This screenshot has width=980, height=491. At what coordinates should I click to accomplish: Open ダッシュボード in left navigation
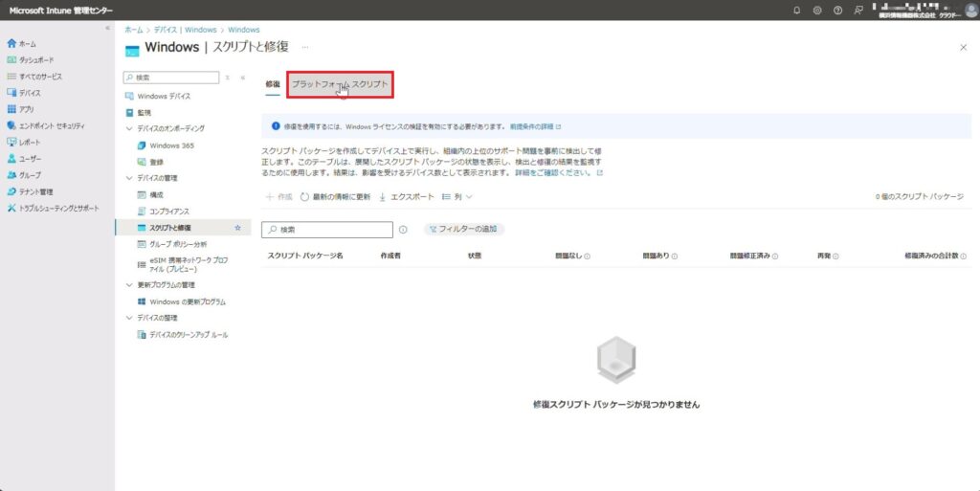(31, 60)
